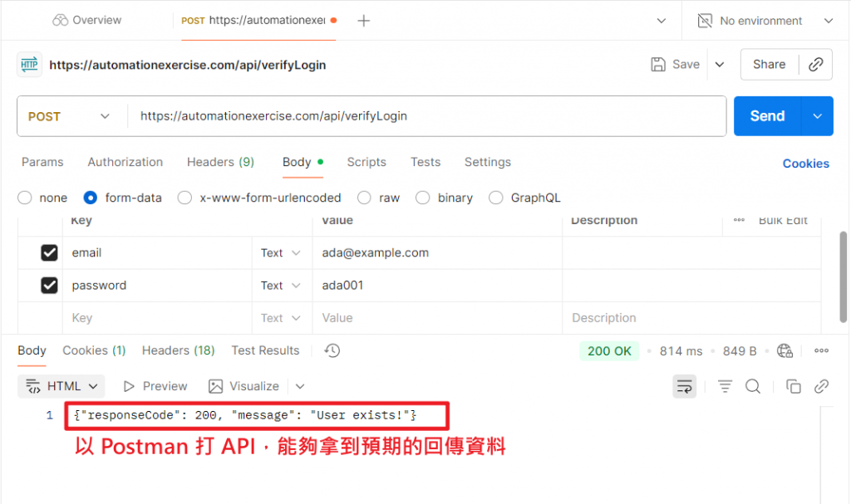The width and height of the screenshot is (851, 504).
Task: Open the response history clock icon
Action: tap(332, 350)
